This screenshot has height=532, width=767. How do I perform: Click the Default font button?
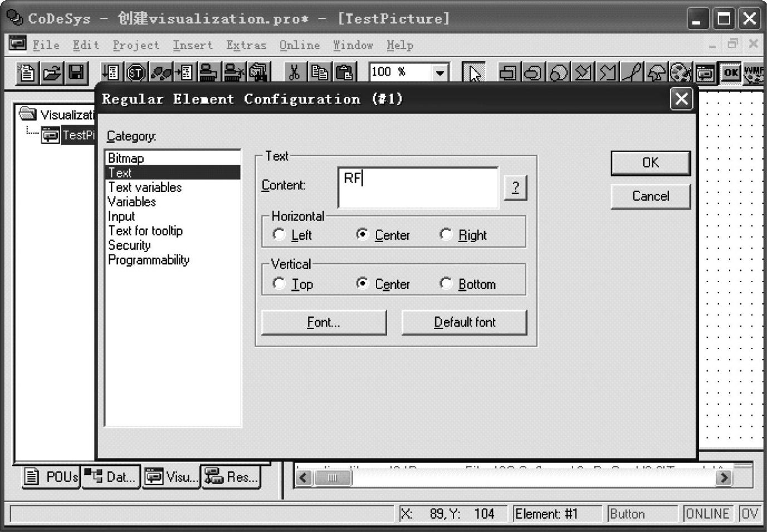click(x=465, y=322)
